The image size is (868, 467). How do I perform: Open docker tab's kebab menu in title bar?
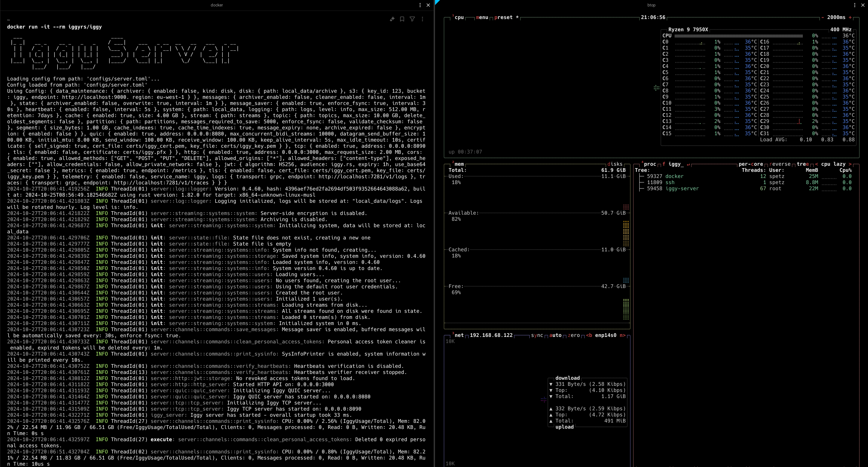tap(420, 5)
